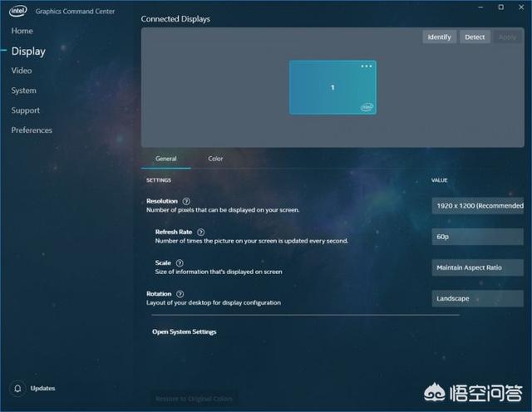Click the Identify button
Viewport: 532px width, 412px height.
tap(440, 37)
